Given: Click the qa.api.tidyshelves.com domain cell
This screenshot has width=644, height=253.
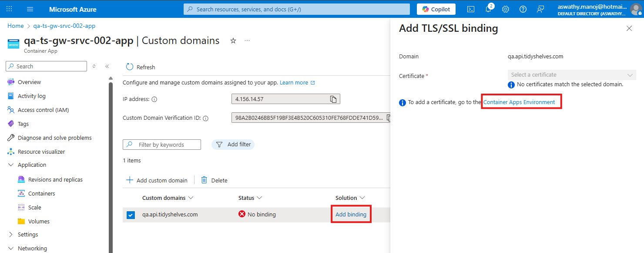Looking at the screenshot, I should 170,215.
